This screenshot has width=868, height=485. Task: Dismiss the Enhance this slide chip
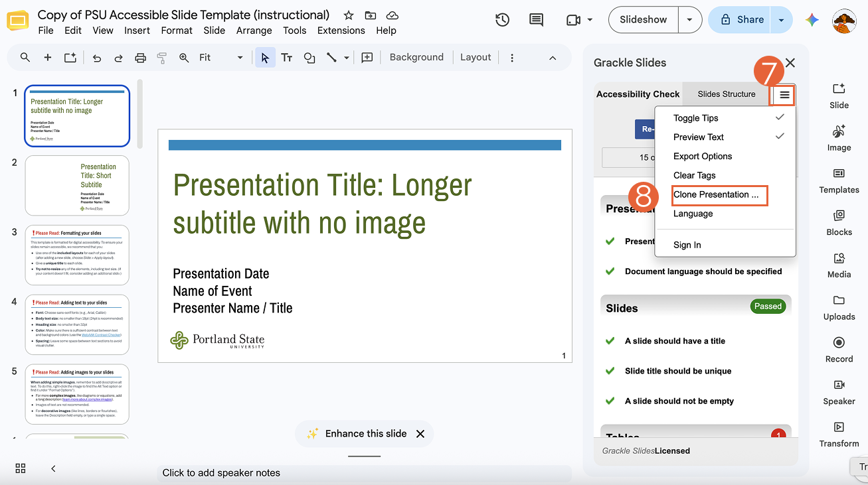coord(420,434)
